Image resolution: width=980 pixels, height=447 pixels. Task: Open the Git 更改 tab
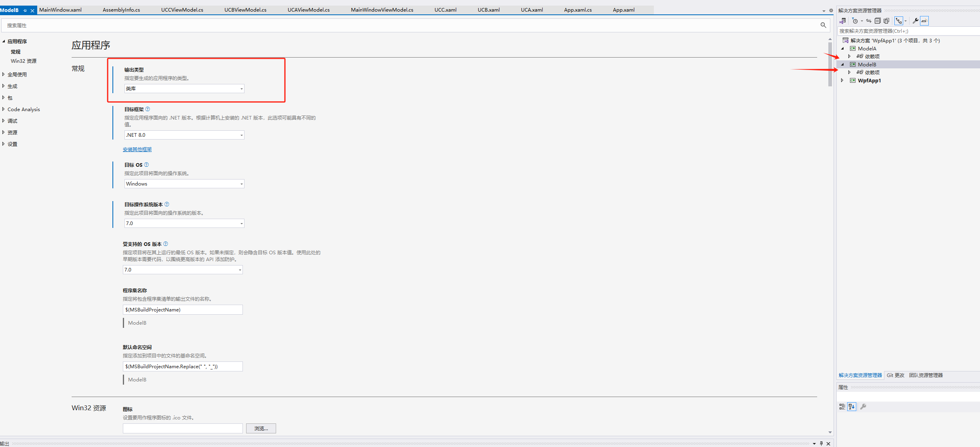(895, 375)
